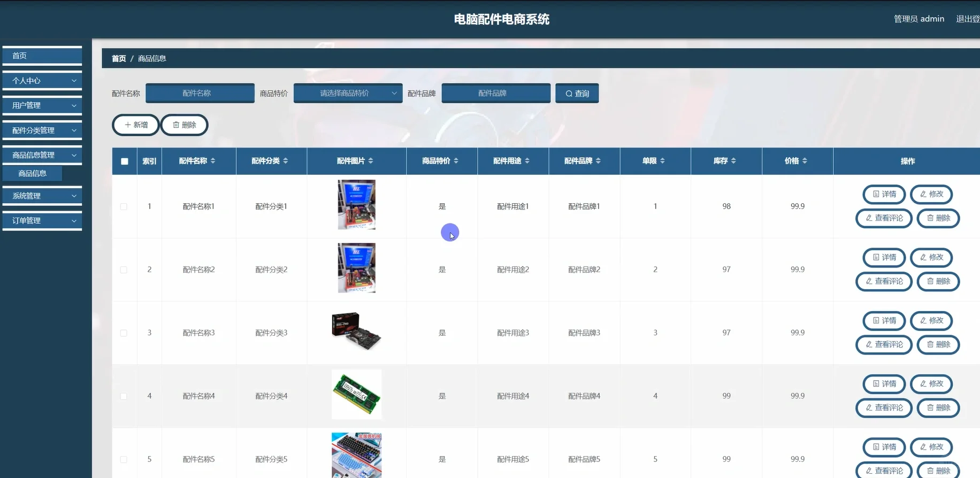Screen dimensions: 980x478
Task: Click 修改 for row 配件名称4
Action: click(x=931, y=383)
